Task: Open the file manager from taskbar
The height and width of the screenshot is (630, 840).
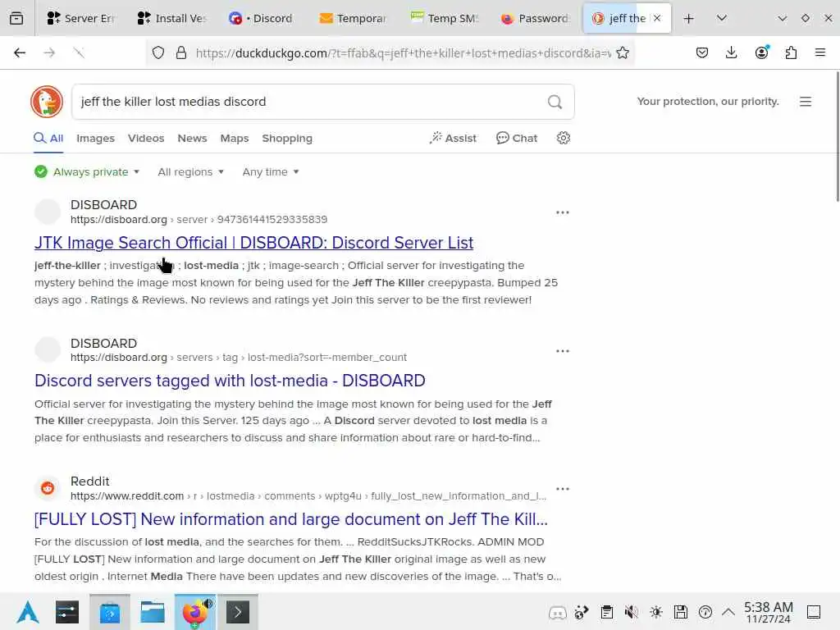Action: pyautogui.click(x=152, y=612)
